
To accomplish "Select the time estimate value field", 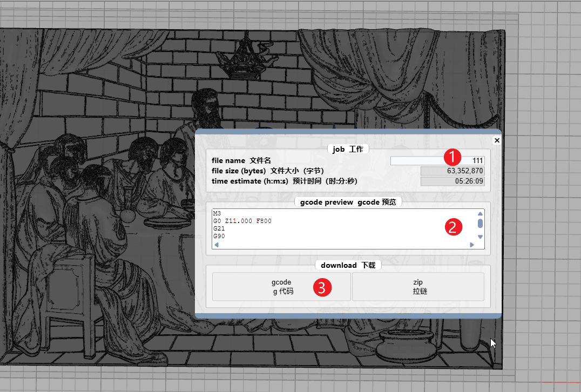I will 452,181.
